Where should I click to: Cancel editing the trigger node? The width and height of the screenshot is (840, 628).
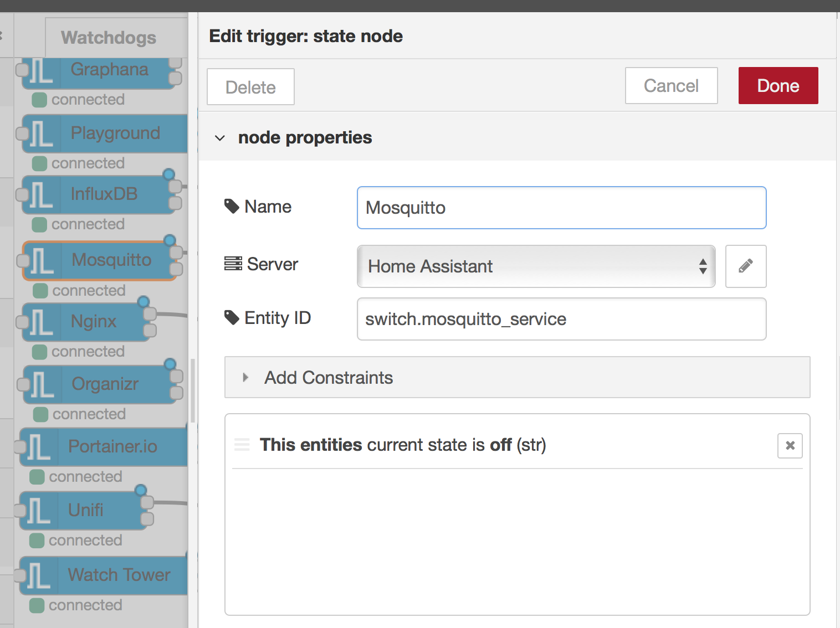click(x=670, y=85)
